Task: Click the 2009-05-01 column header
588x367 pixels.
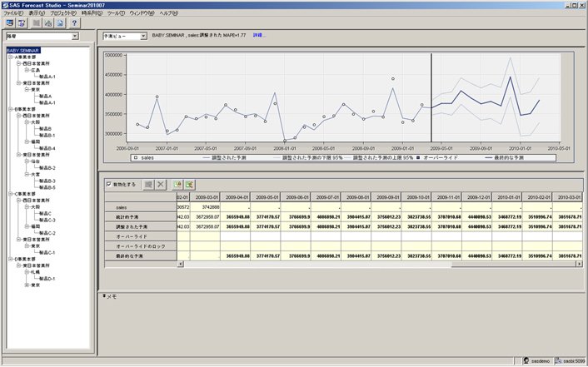Action: pyautogui.click(x=266, y=197)
